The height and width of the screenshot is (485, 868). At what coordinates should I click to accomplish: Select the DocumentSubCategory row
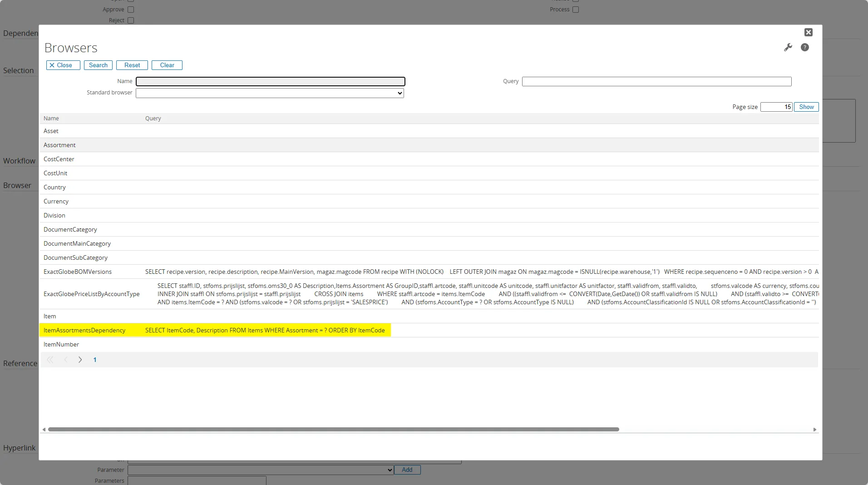tap(429, 257)
